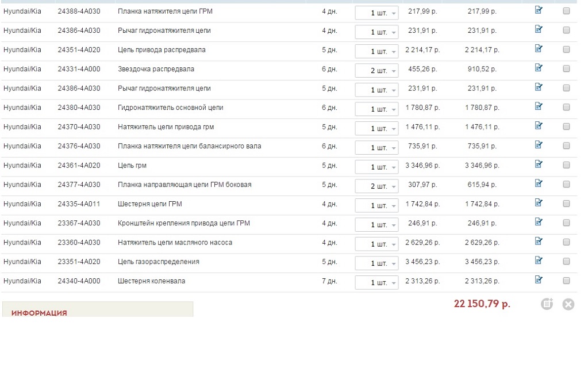Click gray delete icon beside the total

tap(568, 304)
